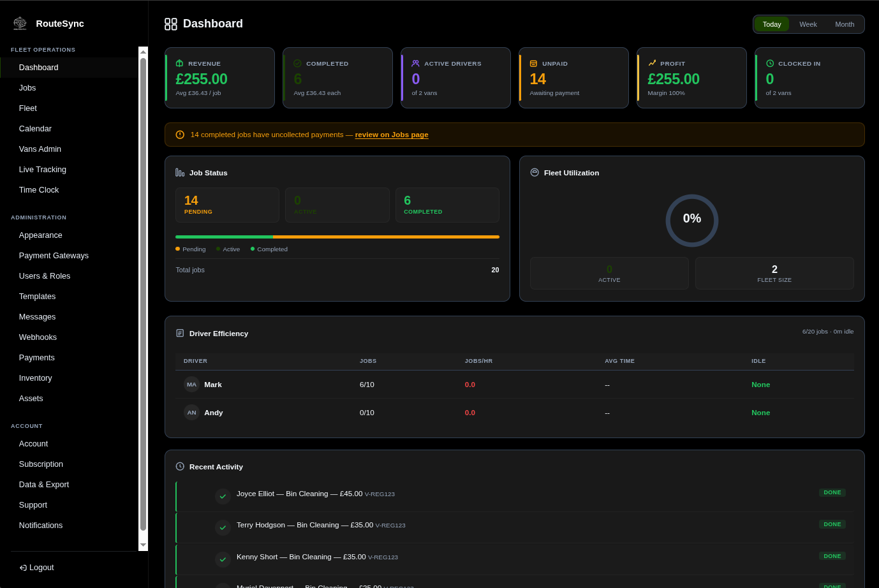Click the Fleet Size 2 box
The height and width of the screenshot is (588, 879).
(774, 274)
